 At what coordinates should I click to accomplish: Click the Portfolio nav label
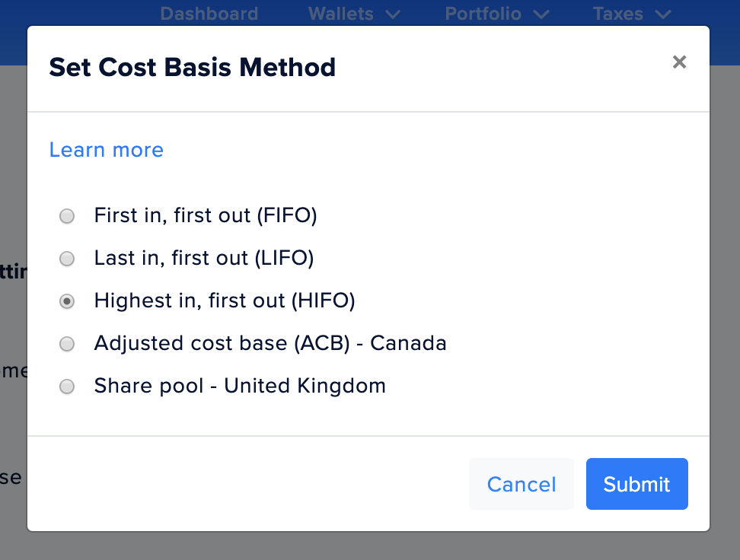click(x=483, y=14)
